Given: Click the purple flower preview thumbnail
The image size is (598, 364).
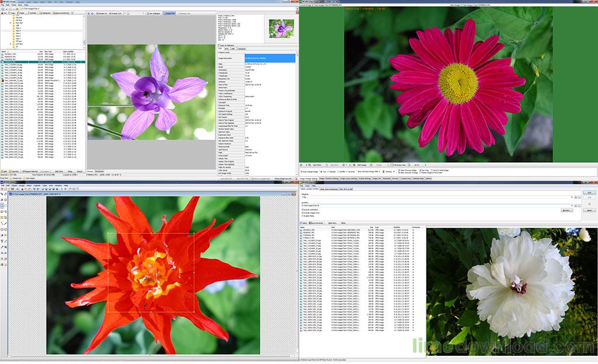Looking at the screenshot, I should (x=281, y=27).
